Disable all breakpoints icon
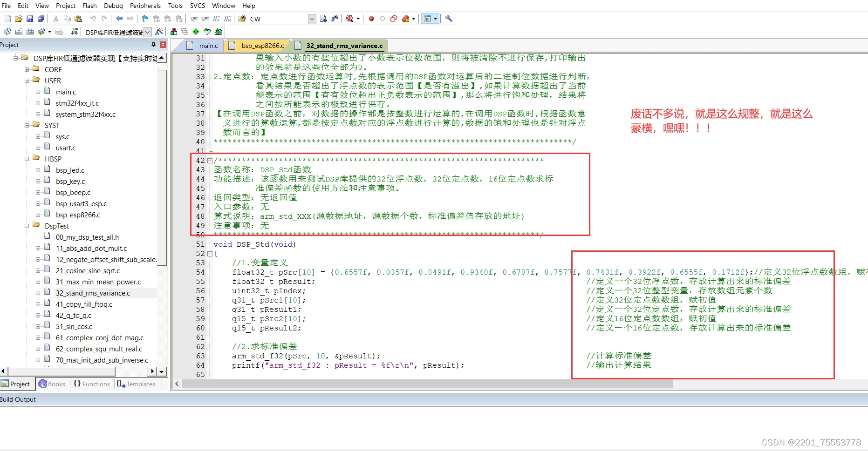Screen dimensions: 868x451 [394, 19]
